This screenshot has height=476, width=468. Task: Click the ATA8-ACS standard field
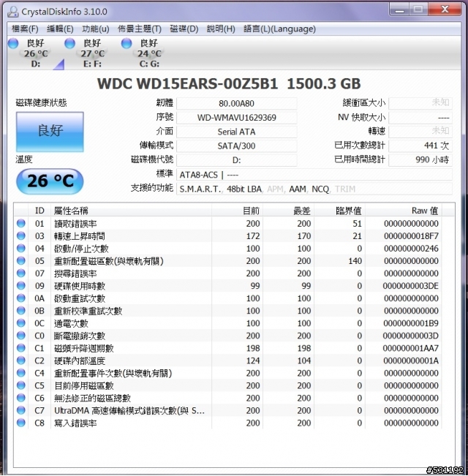coord(314,175)
